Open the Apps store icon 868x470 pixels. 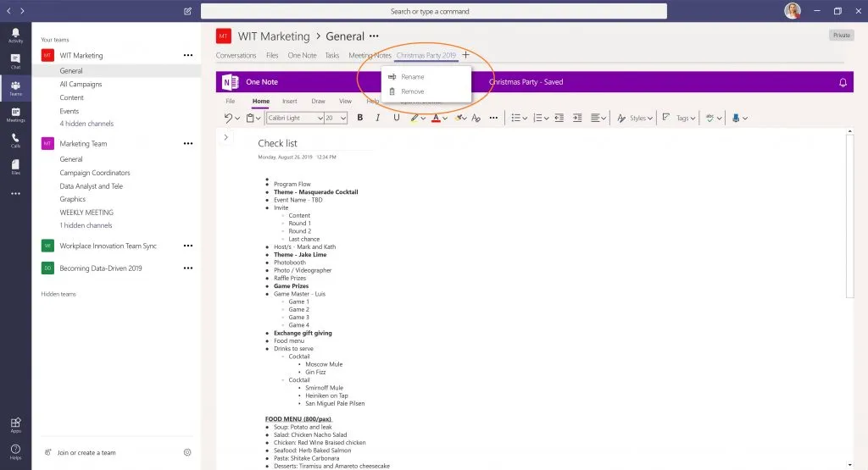point(15,424)
